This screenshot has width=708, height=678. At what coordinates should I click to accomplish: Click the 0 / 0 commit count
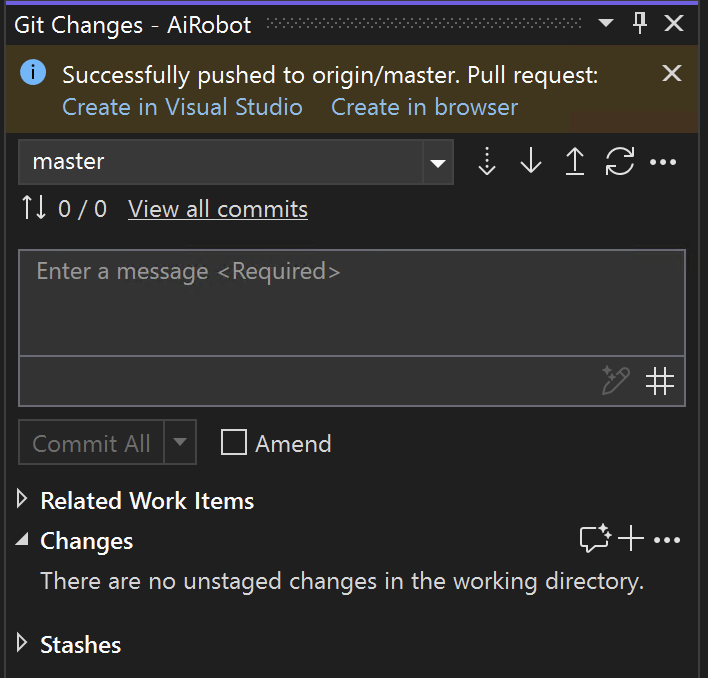(82, 209)
